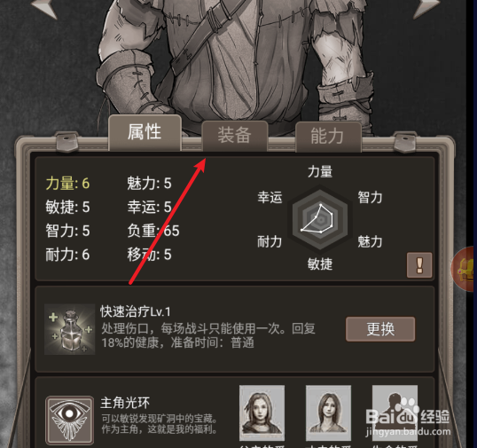This screenshot has width=477, height=448.
Task: Open the 能力 tab
Action: click(x=328, y=136)
